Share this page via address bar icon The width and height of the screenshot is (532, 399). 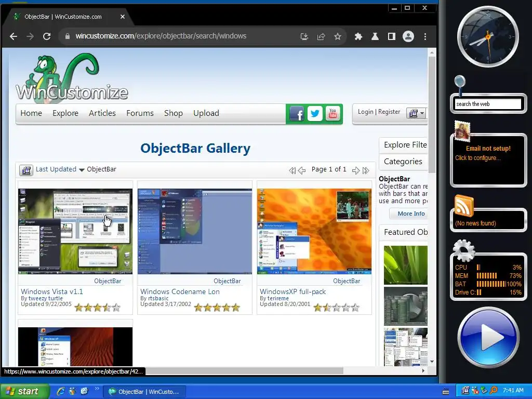(321, 36)
